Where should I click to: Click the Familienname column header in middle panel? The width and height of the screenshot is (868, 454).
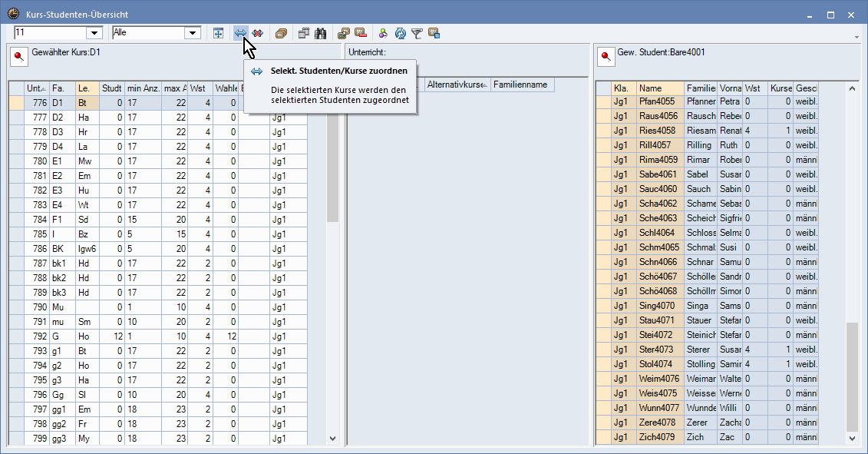pos(522,85)
